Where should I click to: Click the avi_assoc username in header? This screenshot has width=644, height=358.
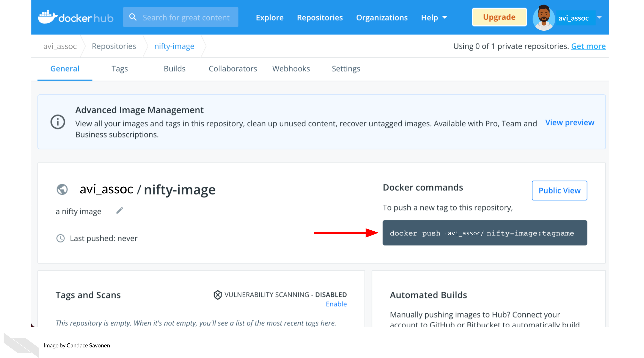coord(573,18)
